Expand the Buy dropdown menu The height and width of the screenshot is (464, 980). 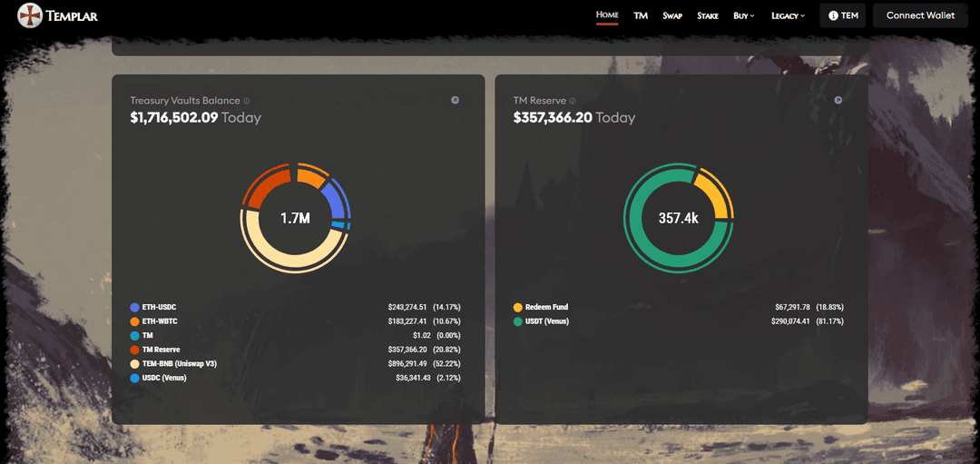click(x=743, y=15)
